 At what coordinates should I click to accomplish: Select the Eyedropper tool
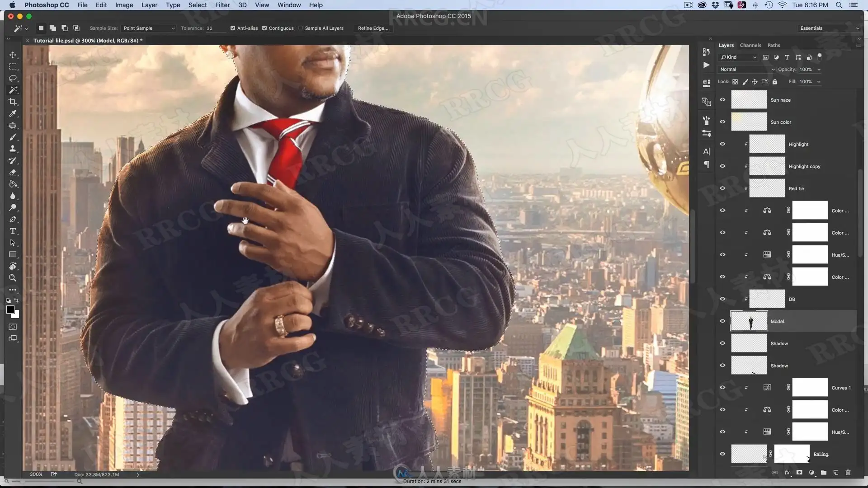pyautogui.click(x=13, y=114)
